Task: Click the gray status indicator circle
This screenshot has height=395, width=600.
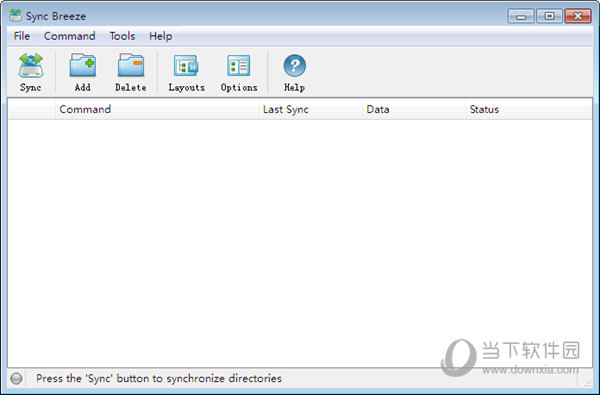Action: click(x=16, y=379)
